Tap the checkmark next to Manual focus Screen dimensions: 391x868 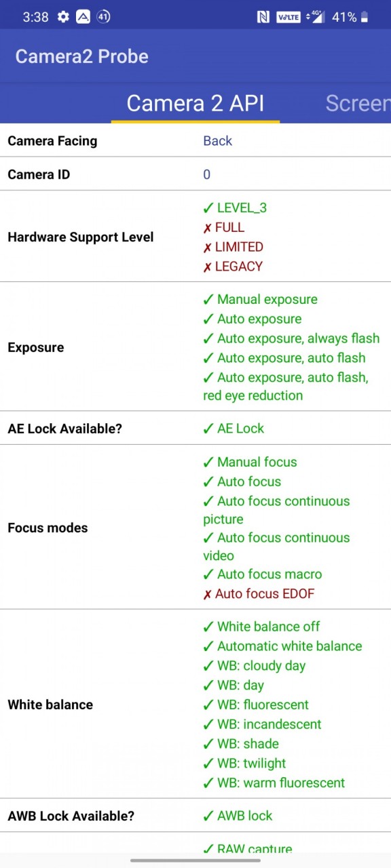pos(208,462)
